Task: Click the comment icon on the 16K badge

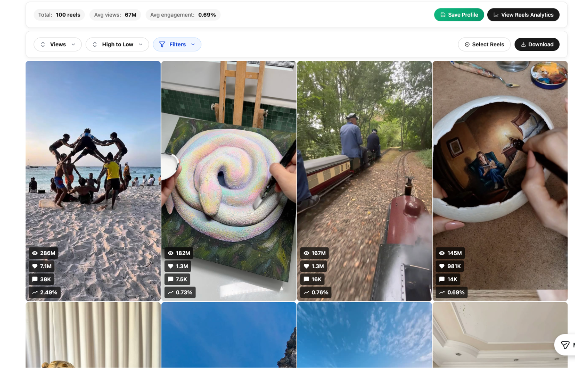Action: click(306, 279)
